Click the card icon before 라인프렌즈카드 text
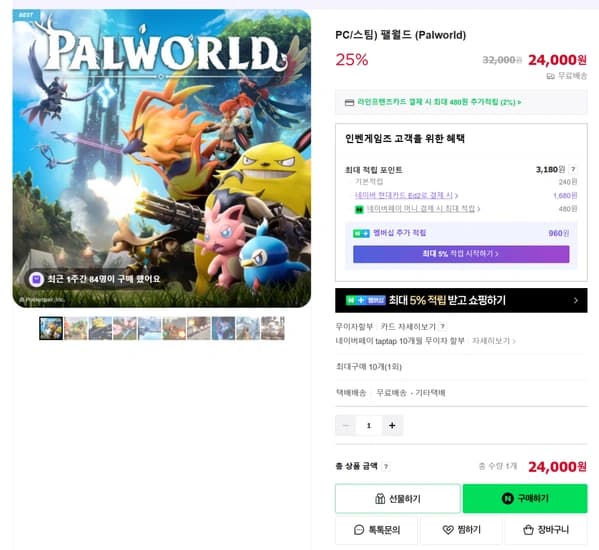 click(349, 102)
